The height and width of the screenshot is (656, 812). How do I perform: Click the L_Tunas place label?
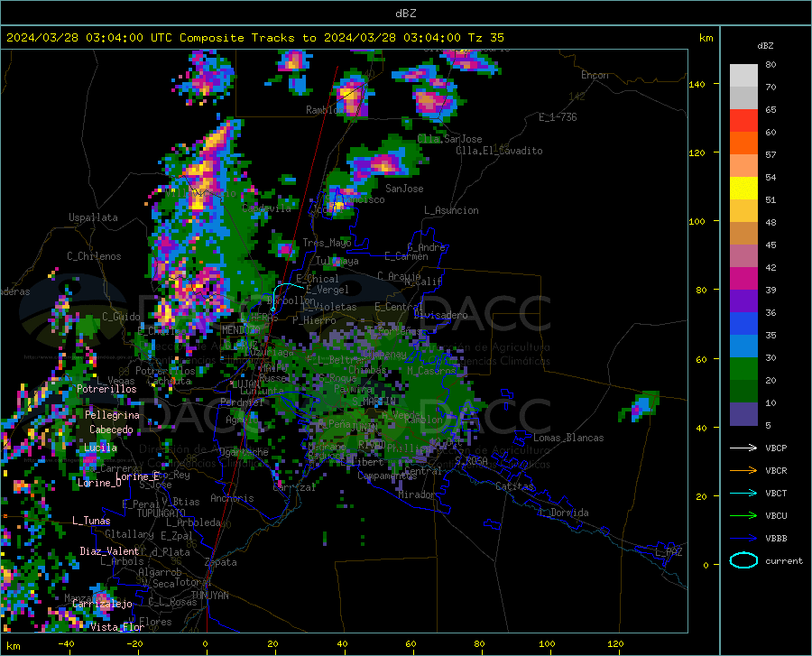click(91, 521)
